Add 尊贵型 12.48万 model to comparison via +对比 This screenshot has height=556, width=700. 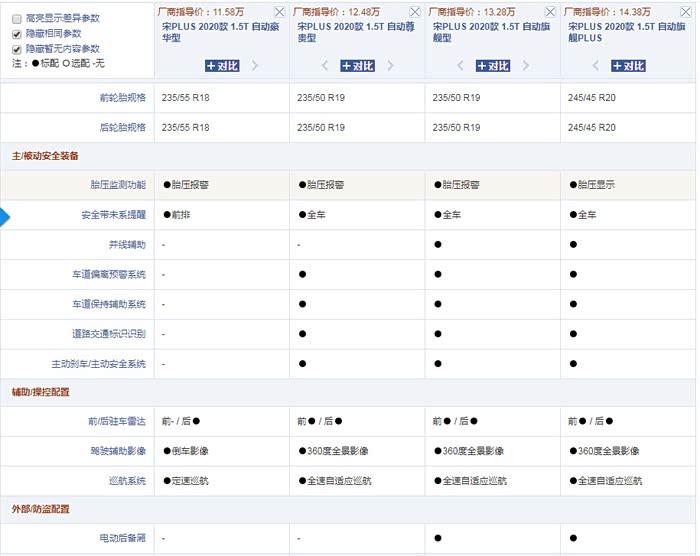click(x=357, y=66)
